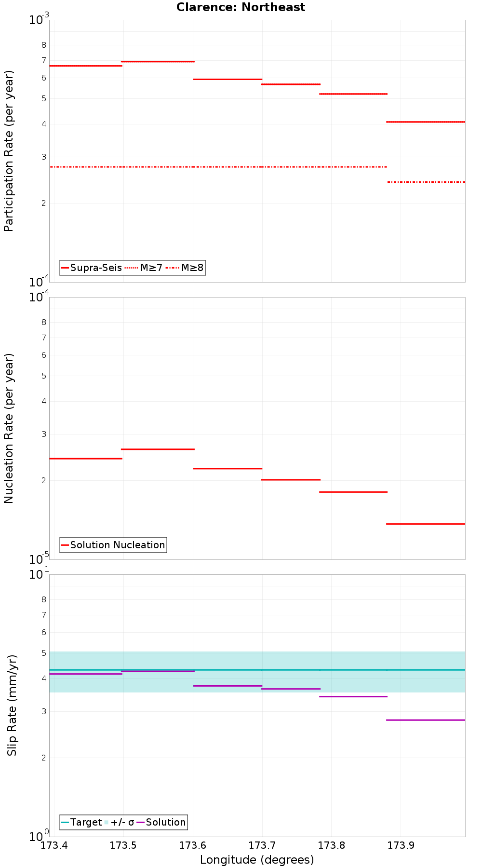Screen dimensions: 482x868
Task: Click the lowest purple solution slip segment
Action: click(426, 720)
